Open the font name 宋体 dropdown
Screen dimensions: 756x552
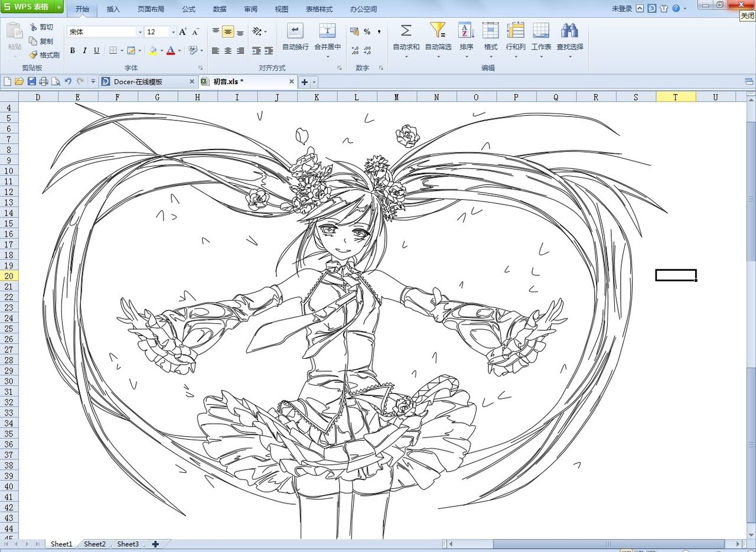[x=140, y=32]
